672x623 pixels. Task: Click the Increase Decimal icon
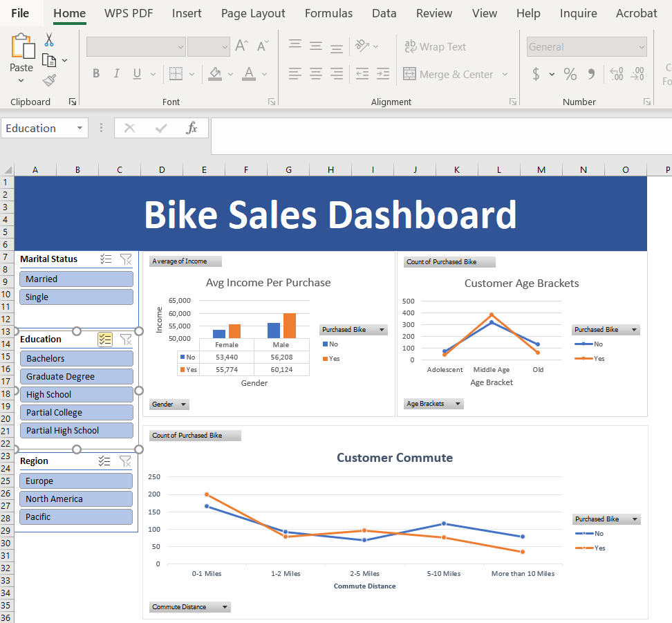pos(617,74)
